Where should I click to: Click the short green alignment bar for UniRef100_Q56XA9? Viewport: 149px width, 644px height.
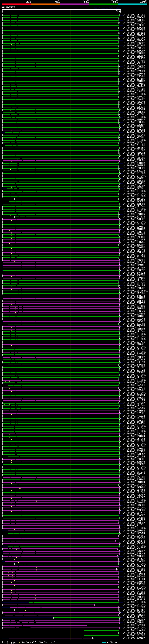pyautogui.click(x=101, y=630)
